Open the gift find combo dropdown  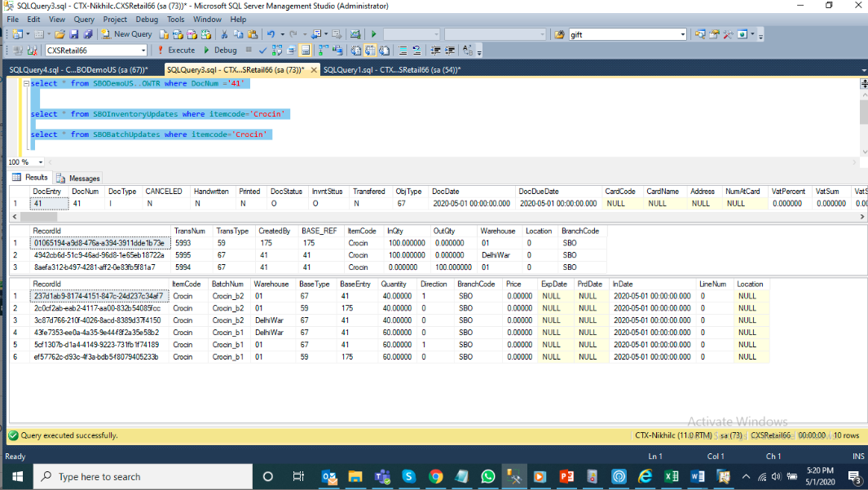(682, 34)
